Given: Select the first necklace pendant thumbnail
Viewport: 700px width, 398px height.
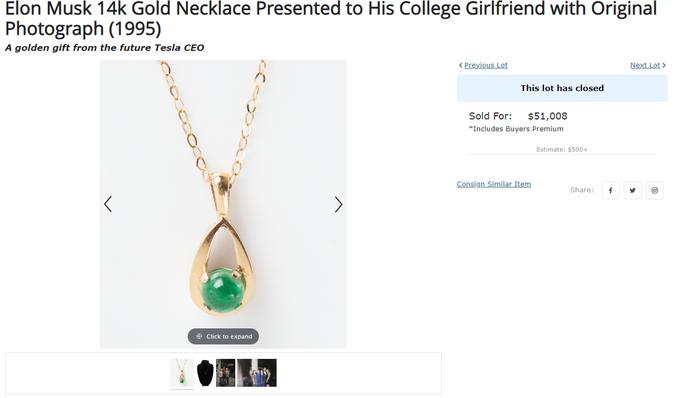Looking at the screenshot, I should 182,373.
